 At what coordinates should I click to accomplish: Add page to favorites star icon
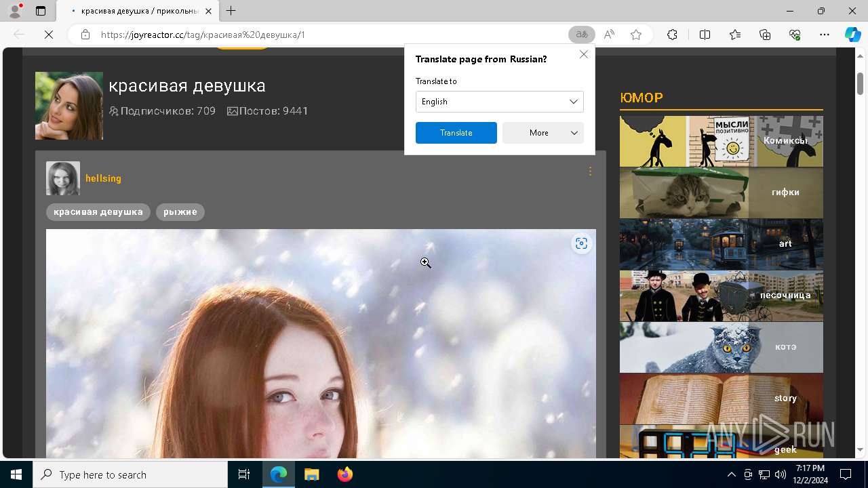click(636, 35)
